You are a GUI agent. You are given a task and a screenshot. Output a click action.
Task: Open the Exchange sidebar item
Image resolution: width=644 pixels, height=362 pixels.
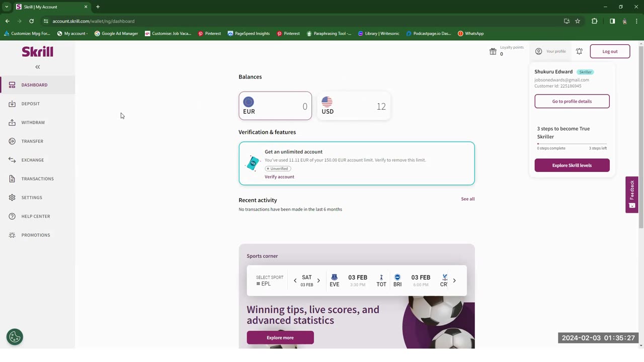pyautogui.click(x=37, y=160)
